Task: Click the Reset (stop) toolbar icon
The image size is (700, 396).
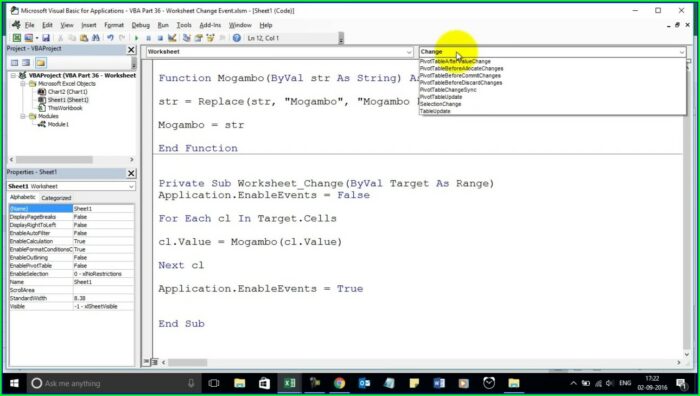Action: [x=160, y=38]
